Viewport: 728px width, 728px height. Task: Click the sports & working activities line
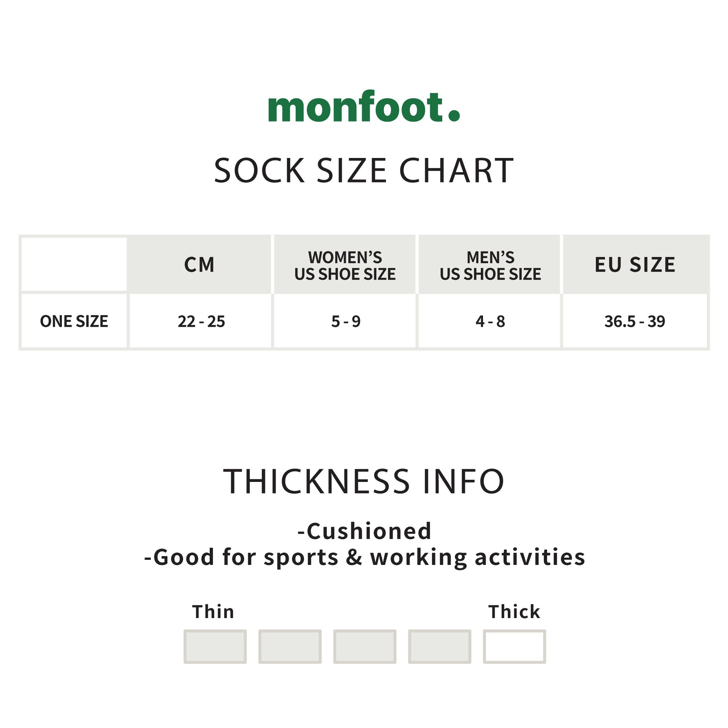[x=364, y=557]
